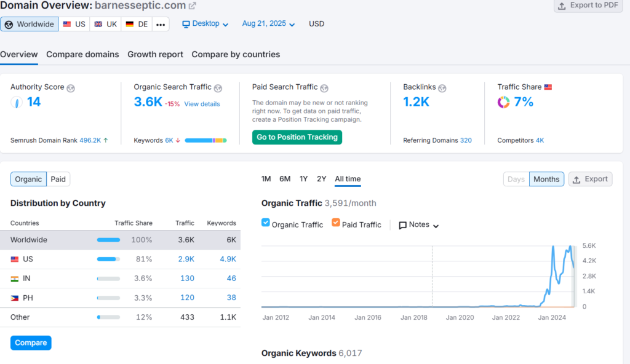Click the globe icon beside Organic Search Traffic
This screenshot has height=364, width=630.
point(218,88)
